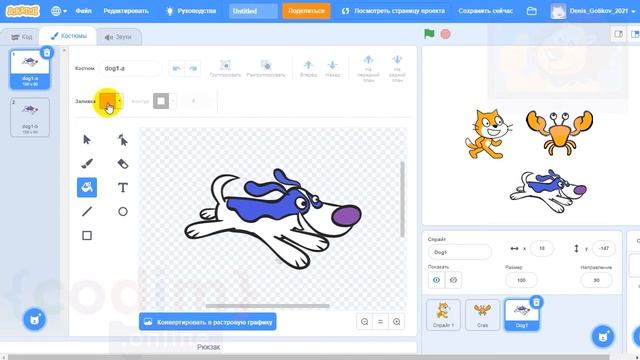This screenshot has width=640, height=360.
Task: Move the object backward one layer
Action: click(333, 68)
